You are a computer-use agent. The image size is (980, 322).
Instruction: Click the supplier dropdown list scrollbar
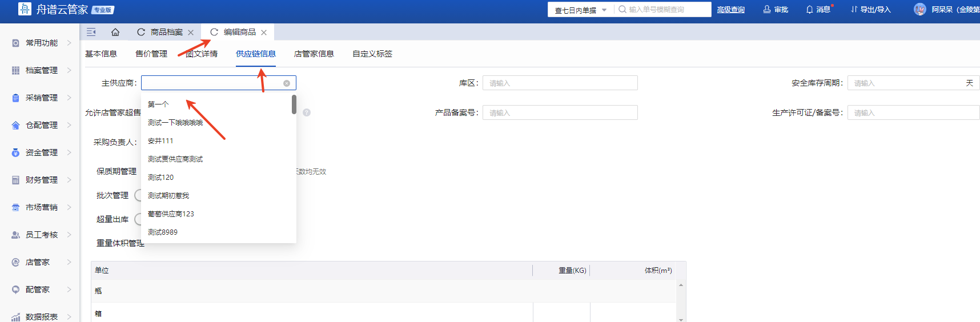click(294, 104)
